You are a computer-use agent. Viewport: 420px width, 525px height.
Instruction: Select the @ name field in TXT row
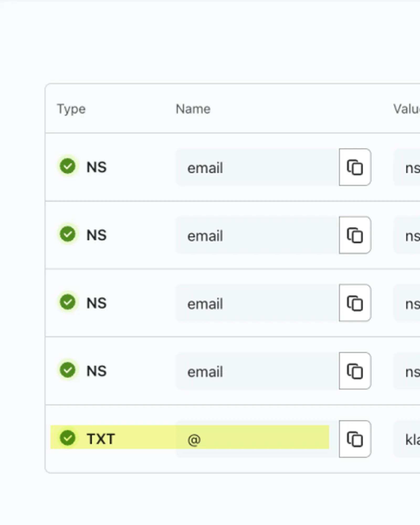257,439
